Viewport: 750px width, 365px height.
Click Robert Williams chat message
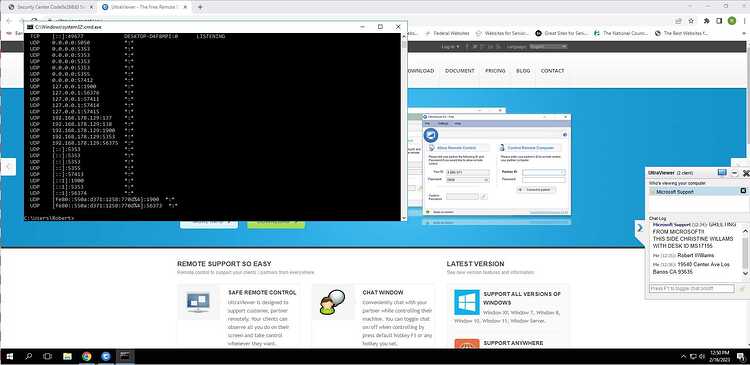click(695, 255)
